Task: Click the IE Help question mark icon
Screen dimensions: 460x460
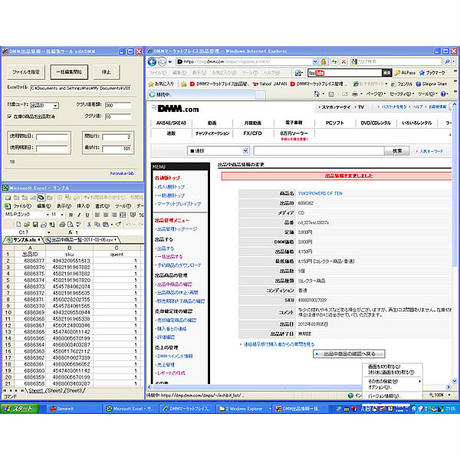Action: tap(443, 94)
